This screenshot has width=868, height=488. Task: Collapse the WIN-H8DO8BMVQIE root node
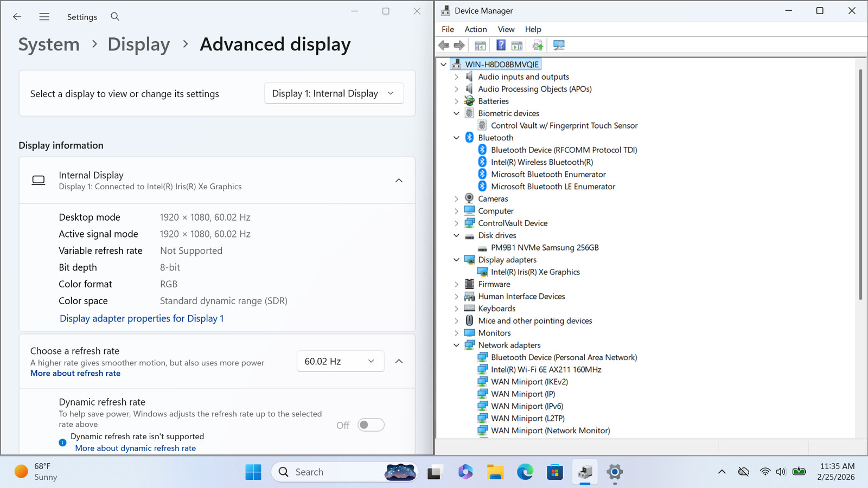[x=444, y=65]
